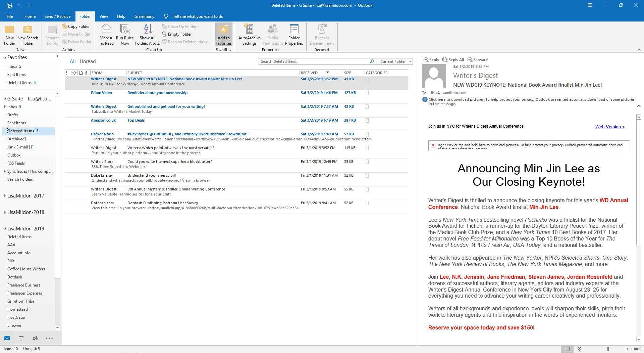Viewport: 644px width, 353px height.
Task: Toggle category box for 5th Annual Mystery email
Action: pyautogui.click(x=367, y=189)
